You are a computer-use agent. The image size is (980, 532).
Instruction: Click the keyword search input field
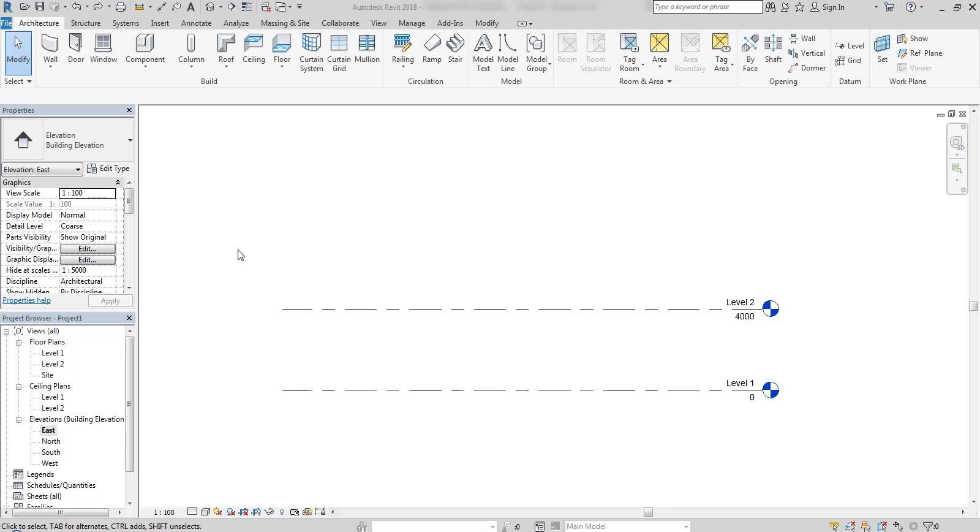pos(707,7)
